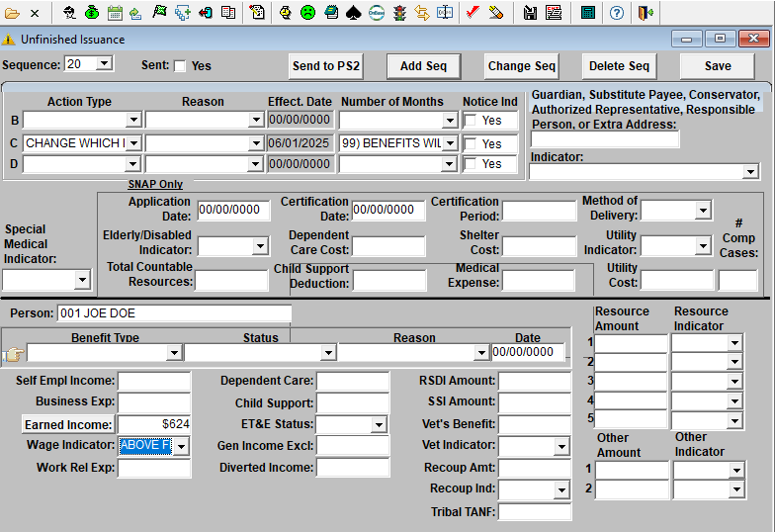775x532 pixels.
Task: Click the side-by-side documents icon
Action: (x=227, y=12)
